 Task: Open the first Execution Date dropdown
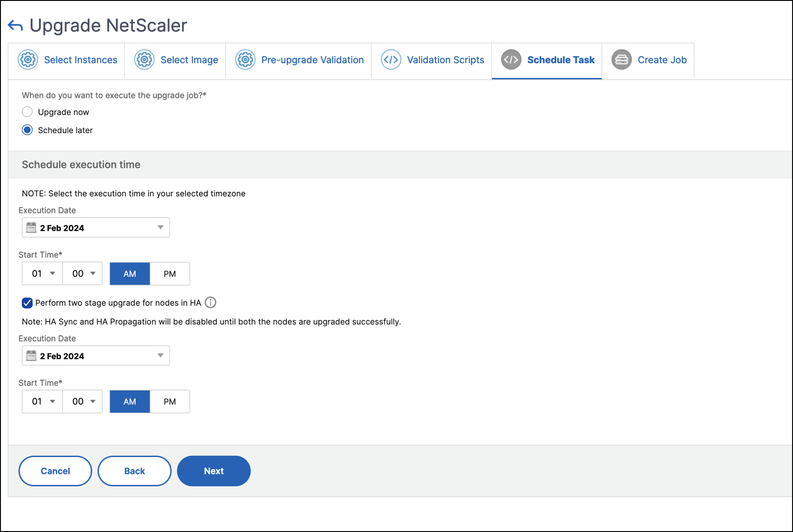point(96,228)
